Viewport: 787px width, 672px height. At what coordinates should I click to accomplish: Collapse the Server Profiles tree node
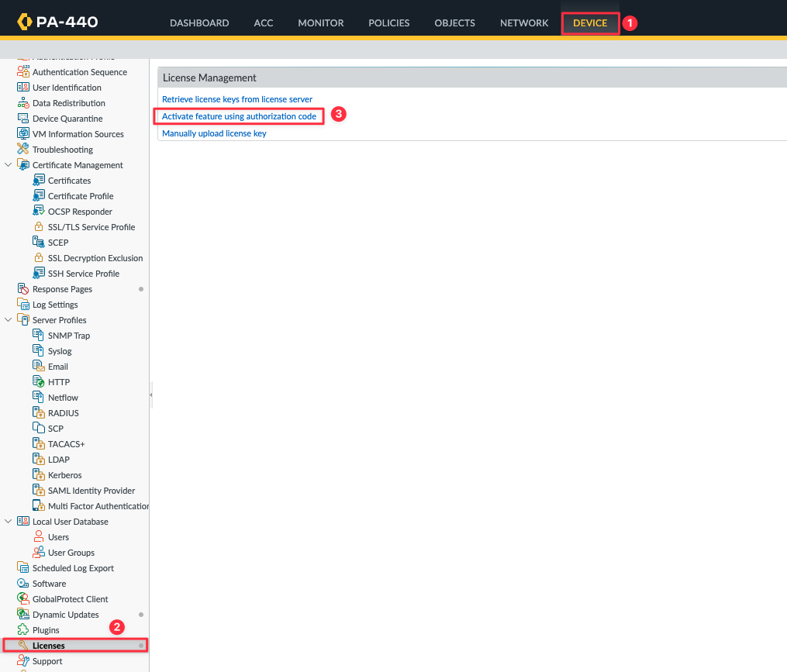8,319
